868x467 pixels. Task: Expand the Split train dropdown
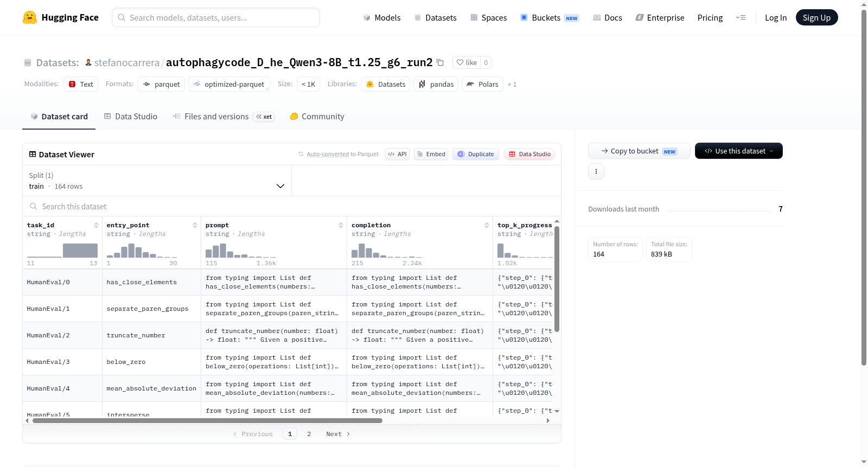(157, 181)
